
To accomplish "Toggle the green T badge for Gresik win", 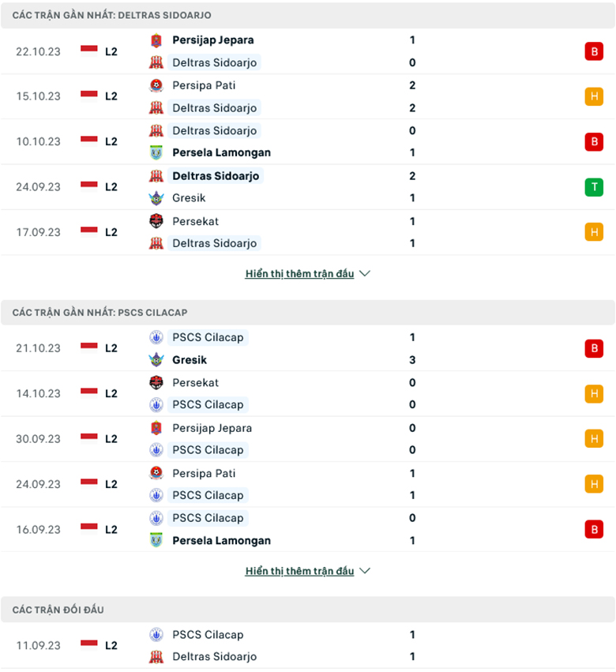I will (594, 186).
